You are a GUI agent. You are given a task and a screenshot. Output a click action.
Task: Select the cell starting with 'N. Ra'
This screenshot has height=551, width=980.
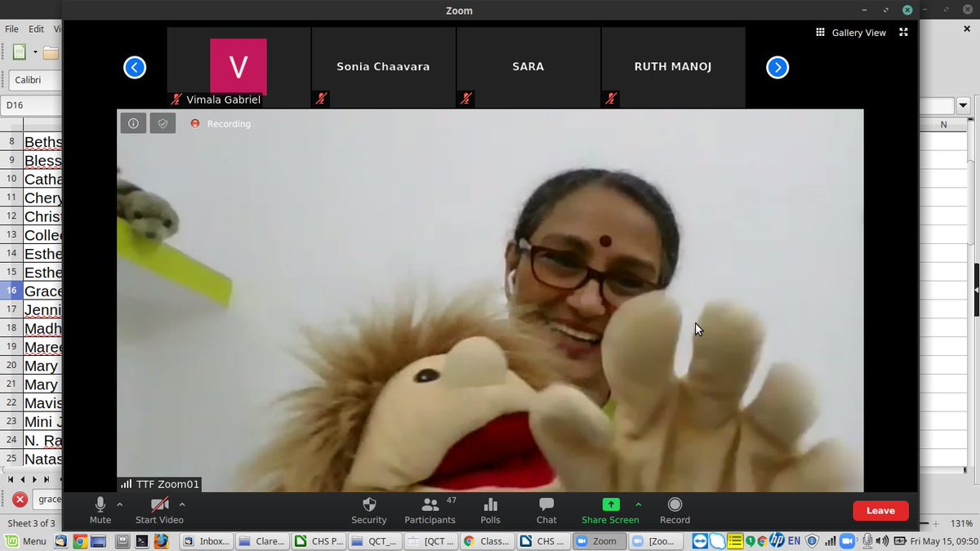point(43,441)
